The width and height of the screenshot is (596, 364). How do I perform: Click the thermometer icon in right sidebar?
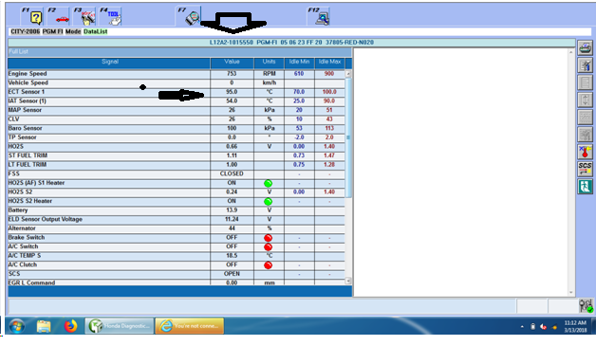click(x=585, y=152)
